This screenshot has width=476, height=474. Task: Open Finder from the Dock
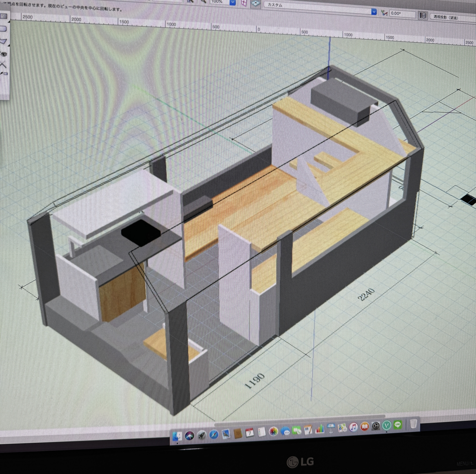[x=177, y=436]
